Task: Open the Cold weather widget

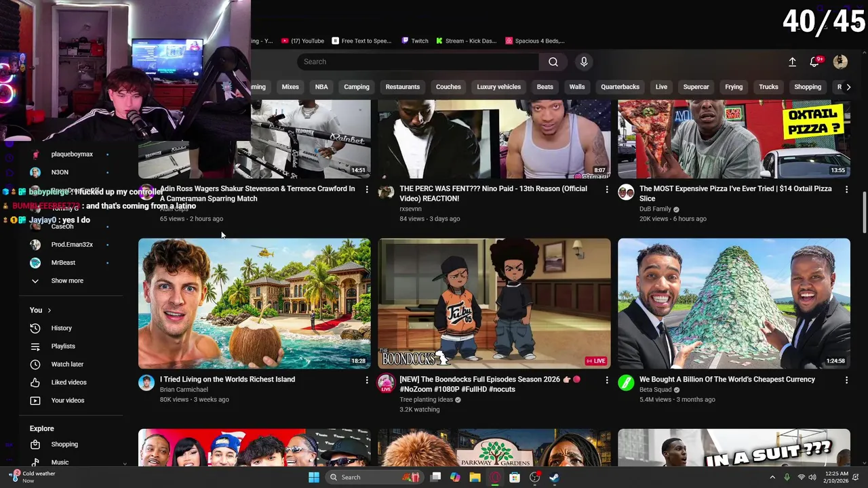Action: tap(33, 477)
